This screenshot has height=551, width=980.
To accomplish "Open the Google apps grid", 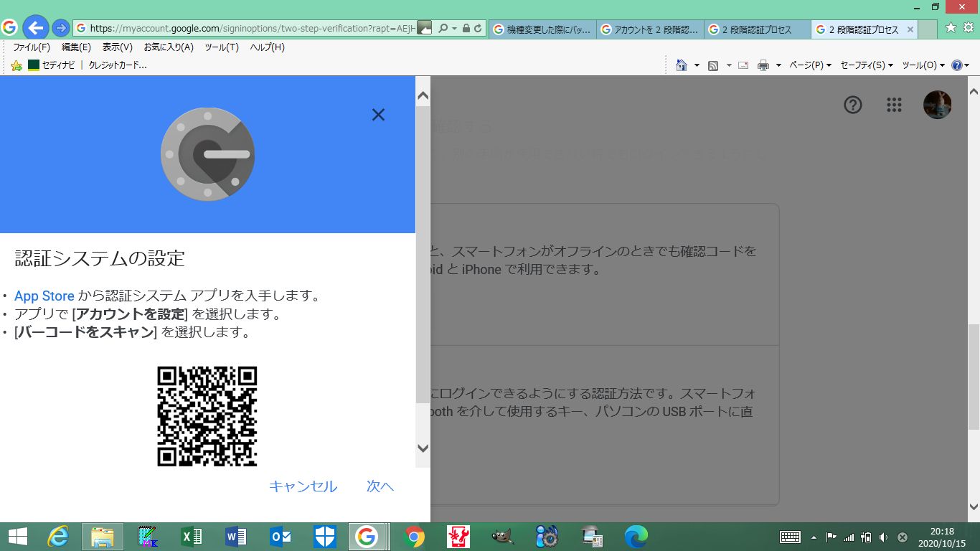I will pos(894,105).
